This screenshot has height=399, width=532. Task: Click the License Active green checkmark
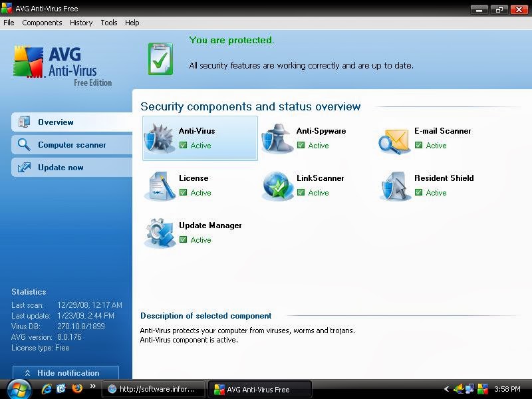184,192
